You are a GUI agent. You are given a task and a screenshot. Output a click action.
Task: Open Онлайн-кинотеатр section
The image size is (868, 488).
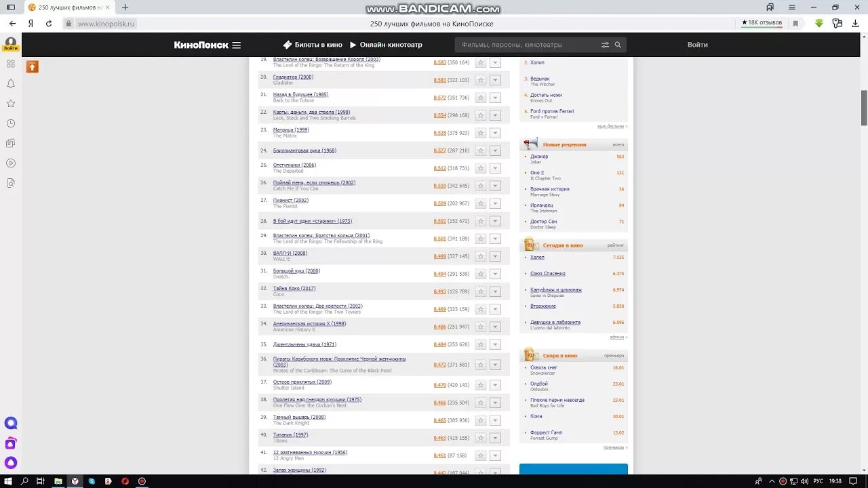pos(386,45)
